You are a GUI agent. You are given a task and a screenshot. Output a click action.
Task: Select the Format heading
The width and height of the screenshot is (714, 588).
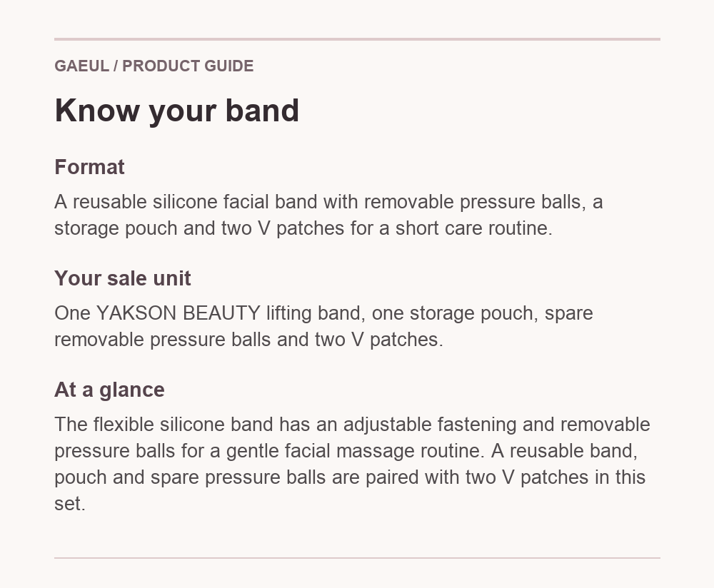click(x=89, y=167)
